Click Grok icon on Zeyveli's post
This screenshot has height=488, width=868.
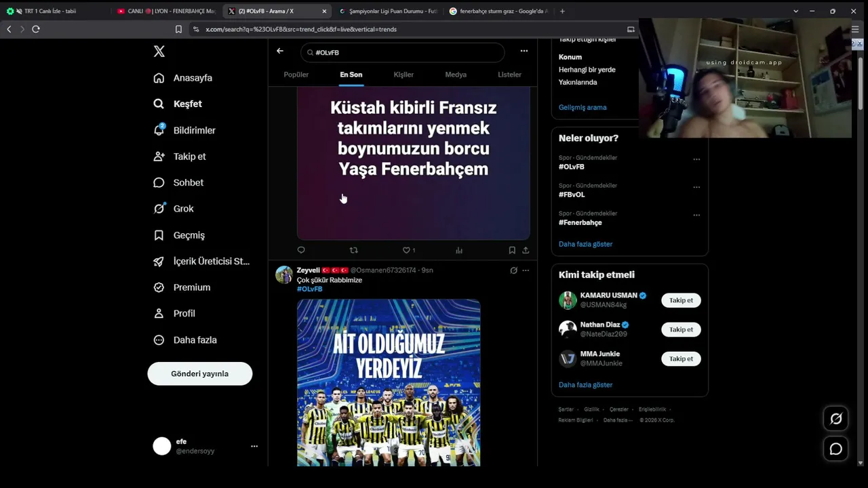(x=513, y=270)
